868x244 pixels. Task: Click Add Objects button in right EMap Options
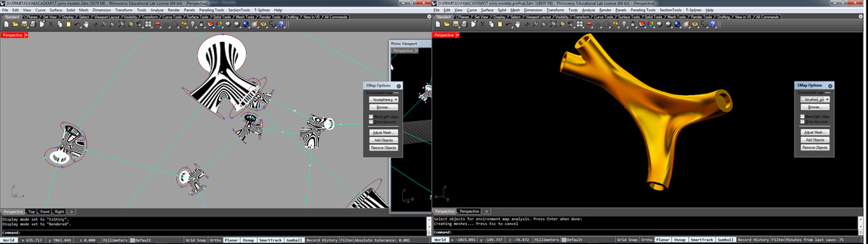(x=815, y=140)
